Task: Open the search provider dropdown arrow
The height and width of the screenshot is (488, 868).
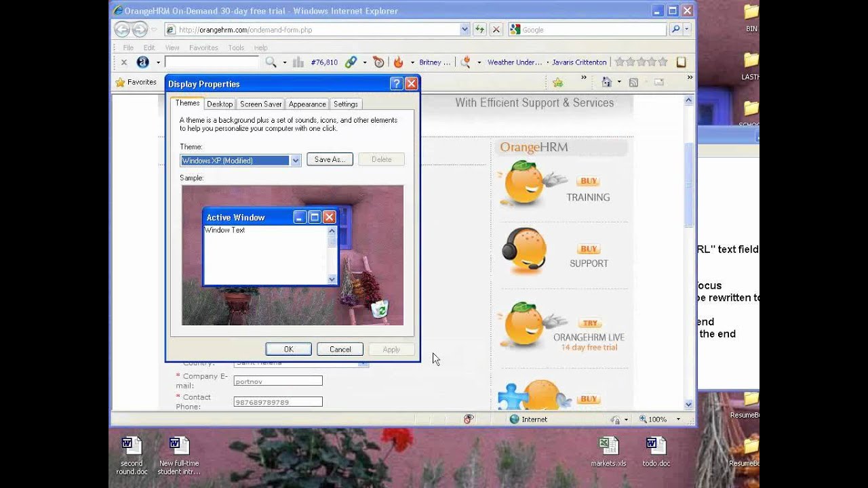Action: 686,29
